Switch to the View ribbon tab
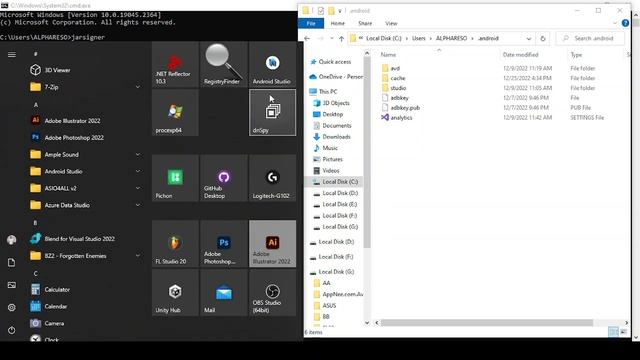The width and height of the screenshot is (640, 360). pos(391,23)
